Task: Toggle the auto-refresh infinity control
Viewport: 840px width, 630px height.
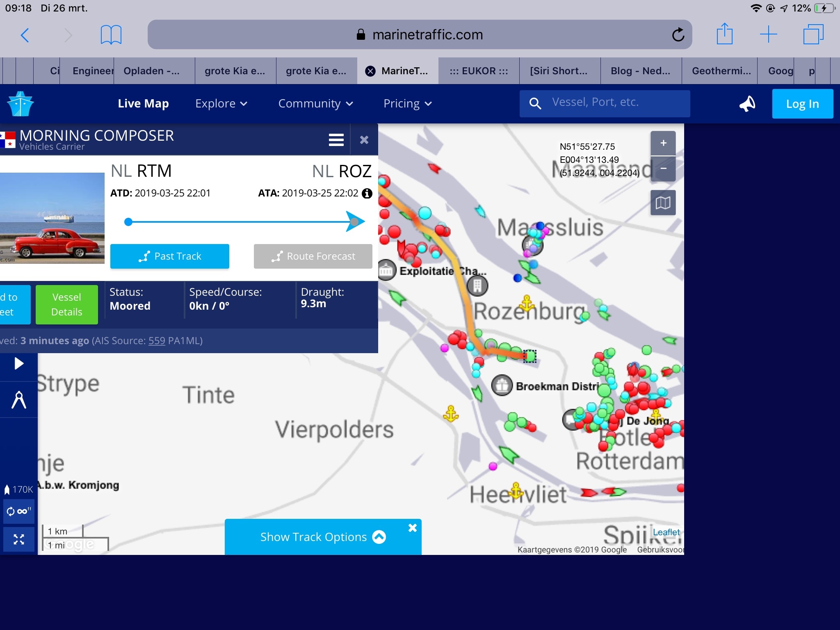Action: [19, 511]
